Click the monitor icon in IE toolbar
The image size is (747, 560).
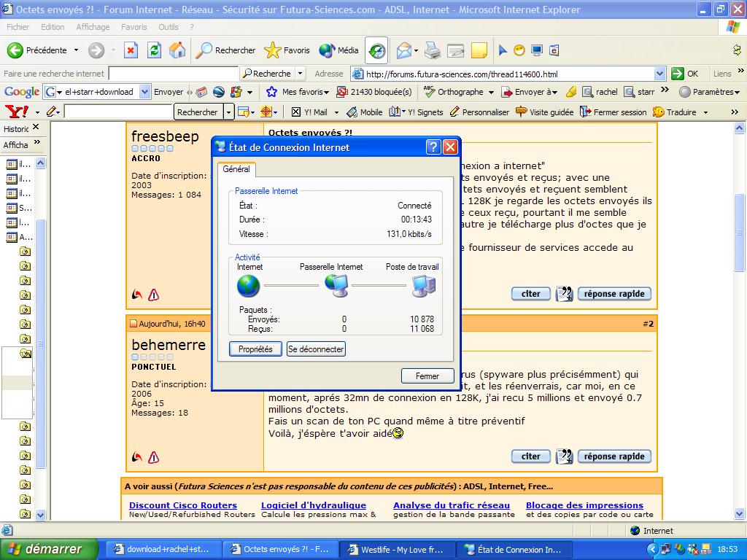[x=537, y=50]
